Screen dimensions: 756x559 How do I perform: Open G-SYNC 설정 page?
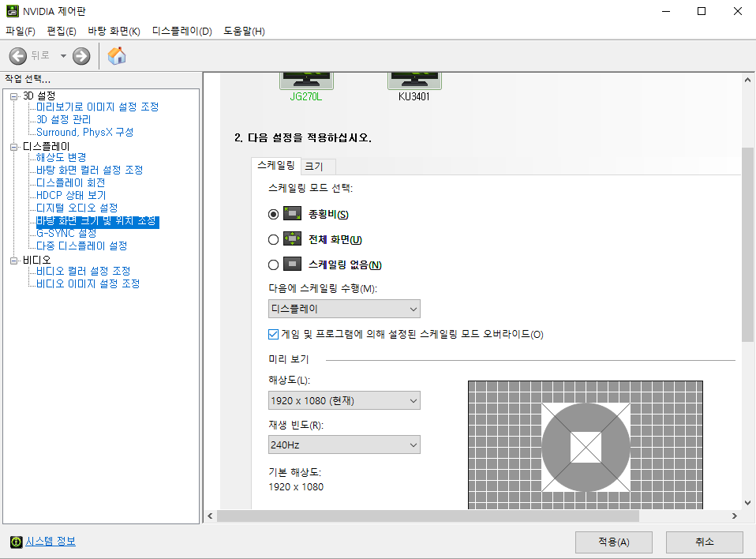point(66,233)
